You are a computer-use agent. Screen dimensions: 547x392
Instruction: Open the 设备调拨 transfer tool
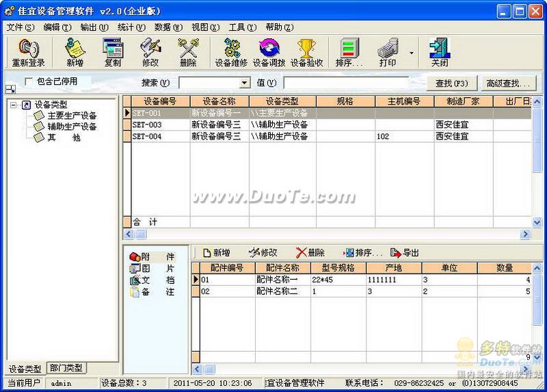pos(269,48)
